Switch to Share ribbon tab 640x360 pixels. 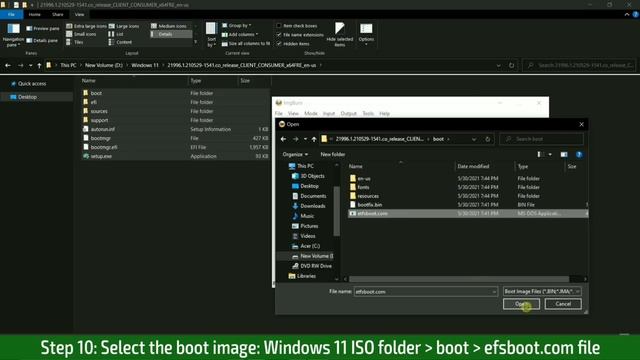point(58,14)
